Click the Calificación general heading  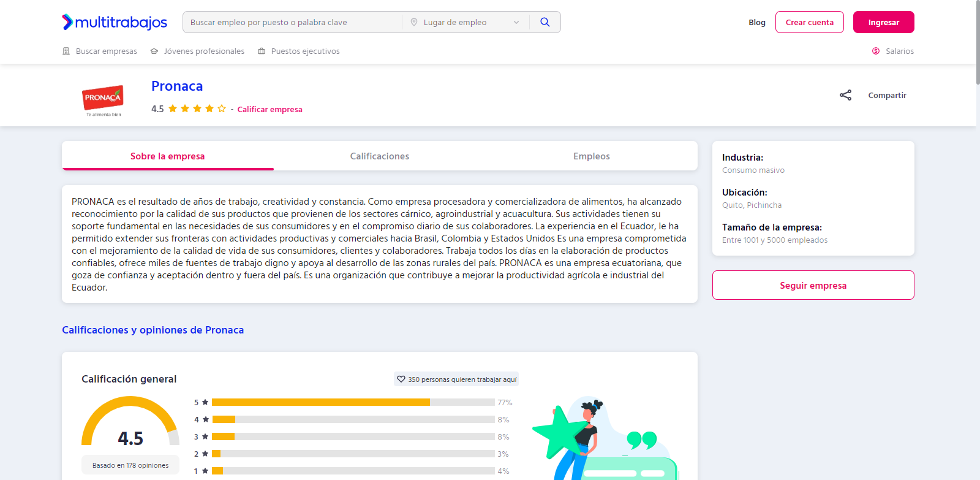pyautogui.click(x=129, y=379)
